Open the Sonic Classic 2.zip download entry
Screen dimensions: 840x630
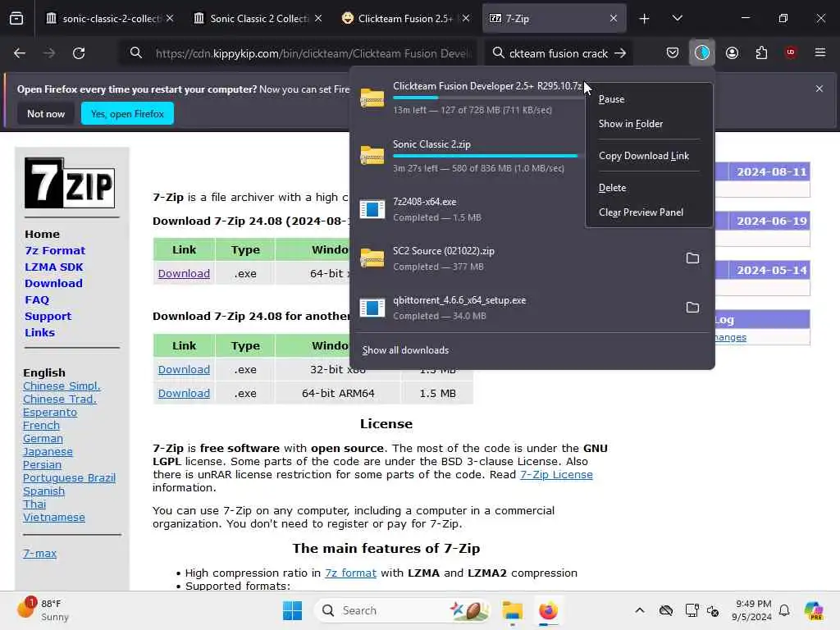point(468,156)
